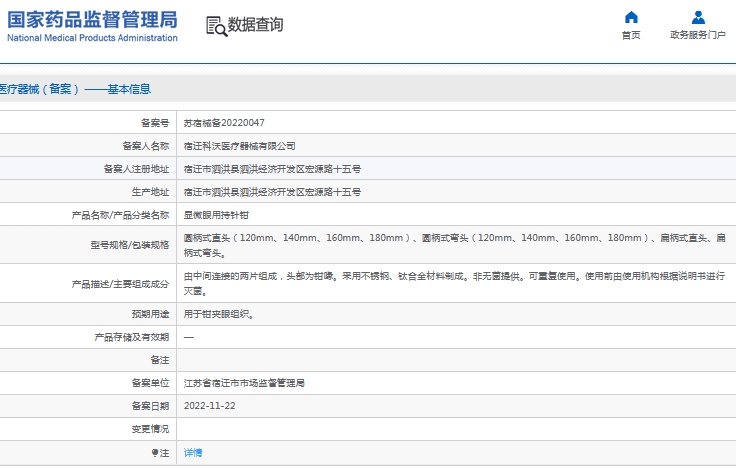
Task: Click the 国家药品监督管理局 logo
Action: click(x=92, y=20)
